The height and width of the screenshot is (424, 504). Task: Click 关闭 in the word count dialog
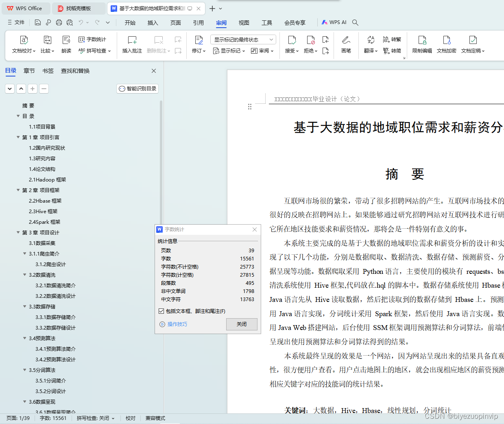pos(242,324)
